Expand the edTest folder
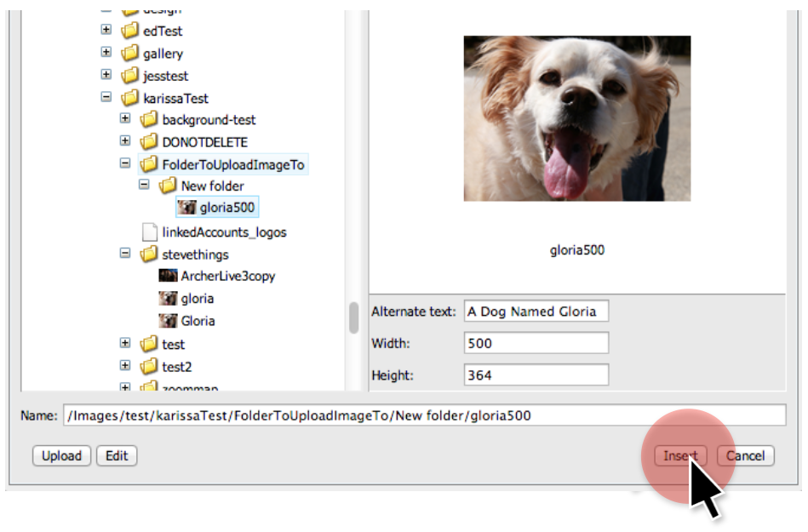The width and height of the screenshot is (808, 532). point(106,31)
